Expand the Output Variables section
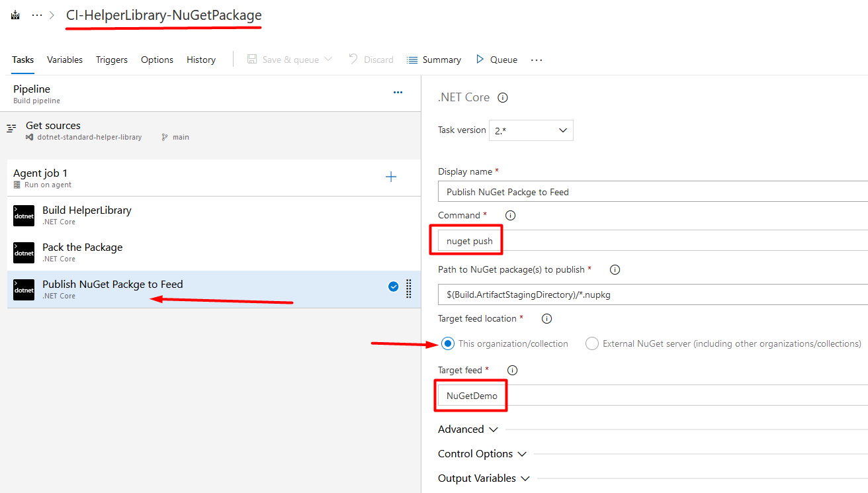Screen dimensions: 868x493 tap(484, 478)
